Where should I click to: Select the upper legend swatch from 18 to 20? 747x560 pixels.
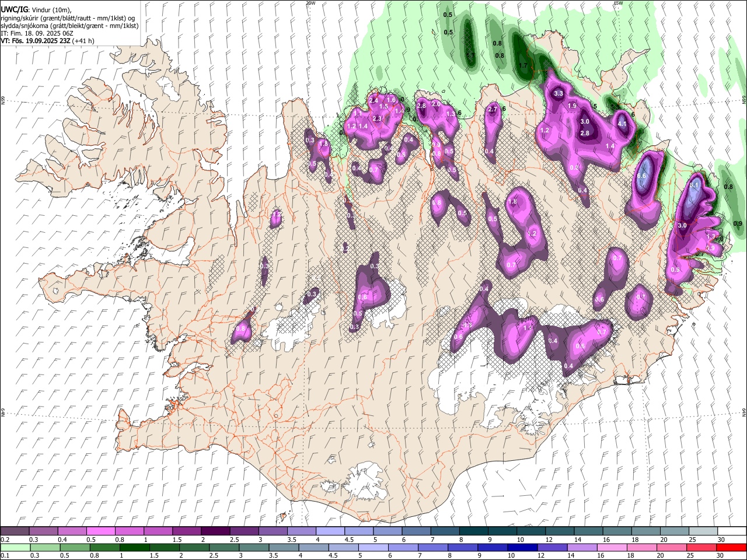646,531
